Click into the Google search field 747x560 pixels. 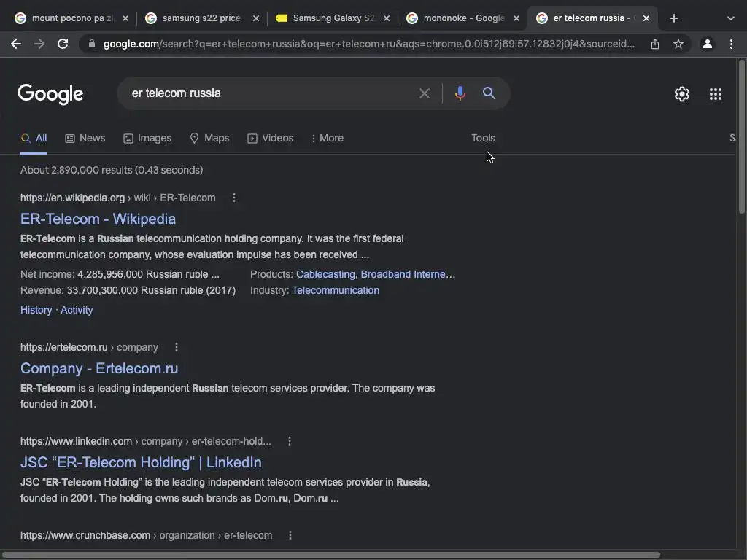coord(271,93)
